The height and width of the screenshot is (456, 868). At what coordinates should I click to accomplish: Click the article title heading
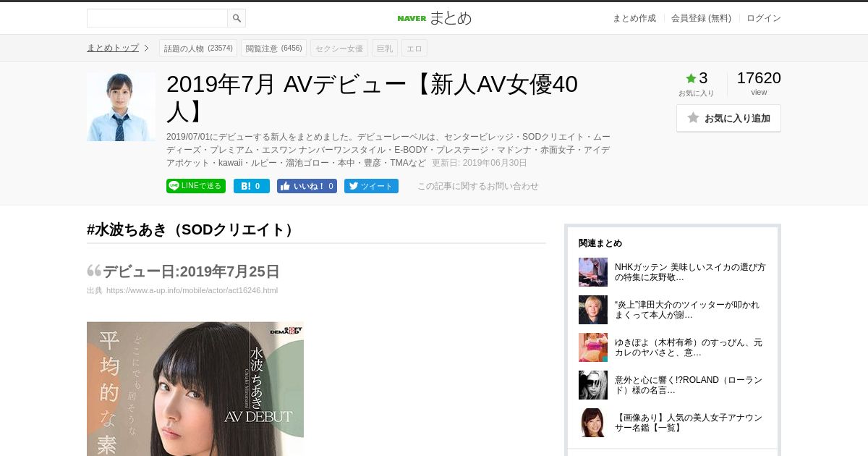372,98
